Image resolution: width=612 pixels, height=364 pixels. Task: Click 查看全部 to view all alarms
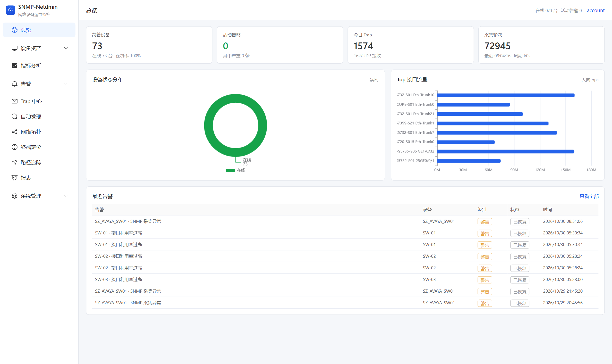click(x=589, y=196)
